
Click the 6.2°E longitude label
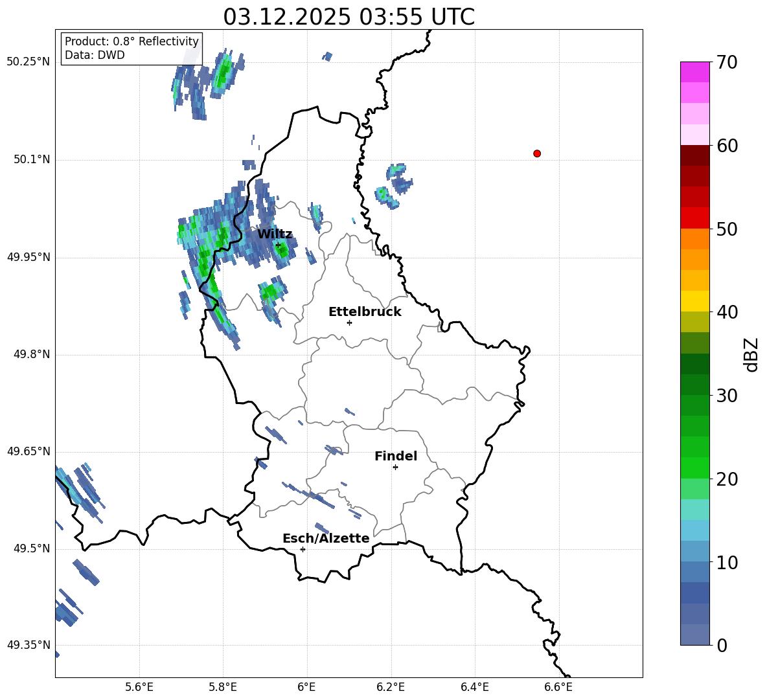(391, 687)
